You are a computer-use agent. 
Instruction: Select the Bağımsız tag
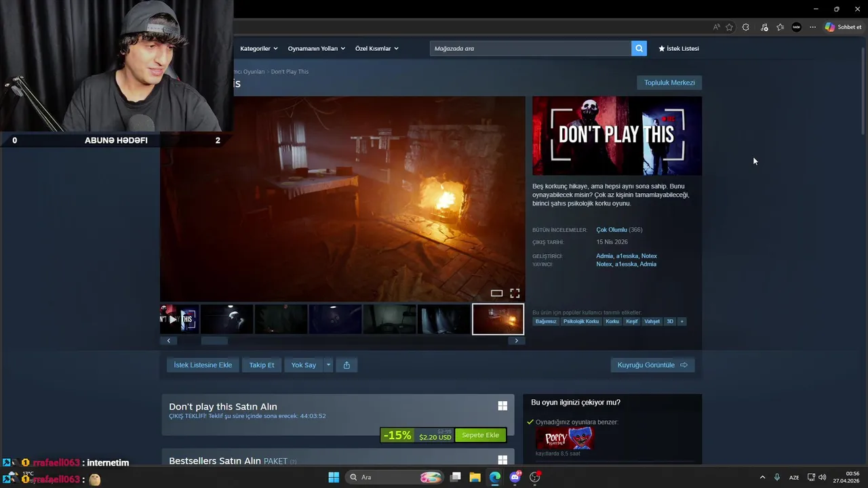click(546, 321)
